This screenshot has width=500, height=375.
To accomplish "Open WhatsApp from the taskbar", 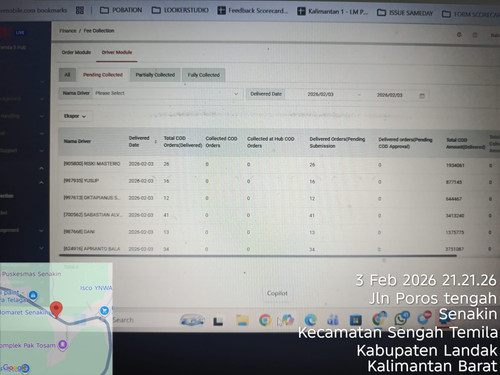I will click(x=402, y=319).
